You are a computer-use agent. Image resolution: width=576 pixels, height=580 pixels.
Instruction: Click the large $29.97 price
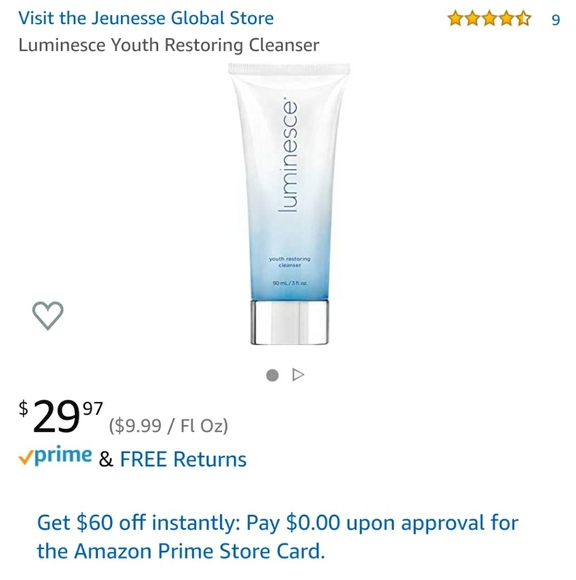click(61, 416)
